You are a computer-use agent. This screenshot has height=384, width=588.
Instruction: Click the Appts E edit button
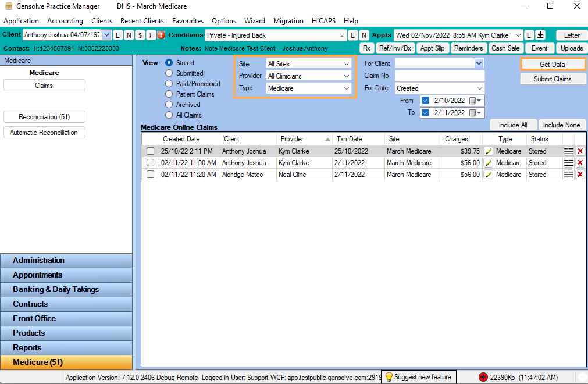point(529,35)
